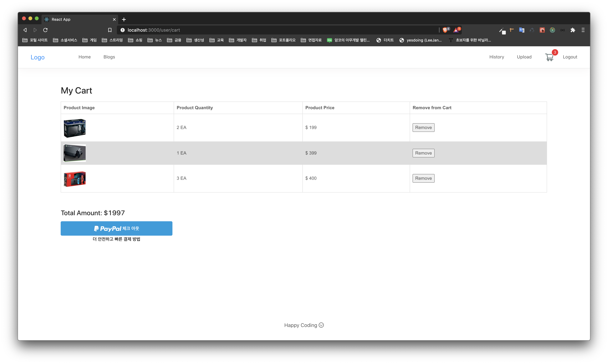Open the browser hamburger menu
The width and height of the screenshot is (608, 364).
583,30
